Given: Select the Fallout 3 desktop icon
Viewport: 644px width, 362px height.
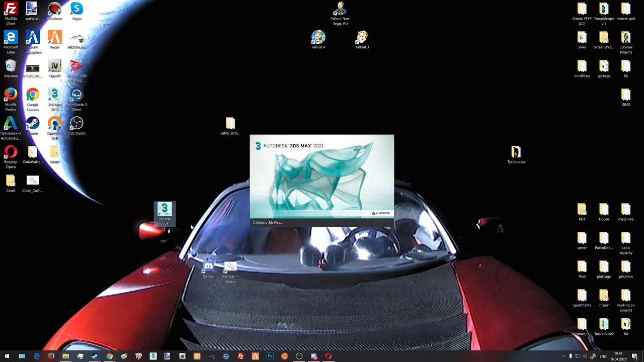Looking at the screenshot, I should (x=362, y=40).
